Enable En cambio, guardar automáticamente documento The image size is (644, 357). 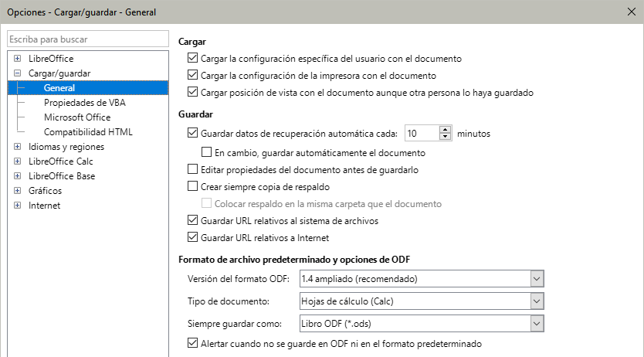click(x=206, y=152)
